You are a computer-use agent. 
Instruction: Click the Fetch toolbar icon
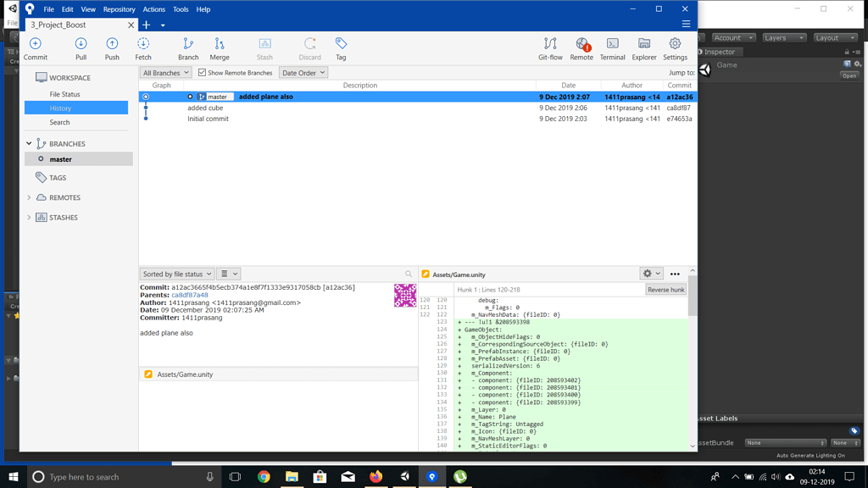click(x=143, y=48)
